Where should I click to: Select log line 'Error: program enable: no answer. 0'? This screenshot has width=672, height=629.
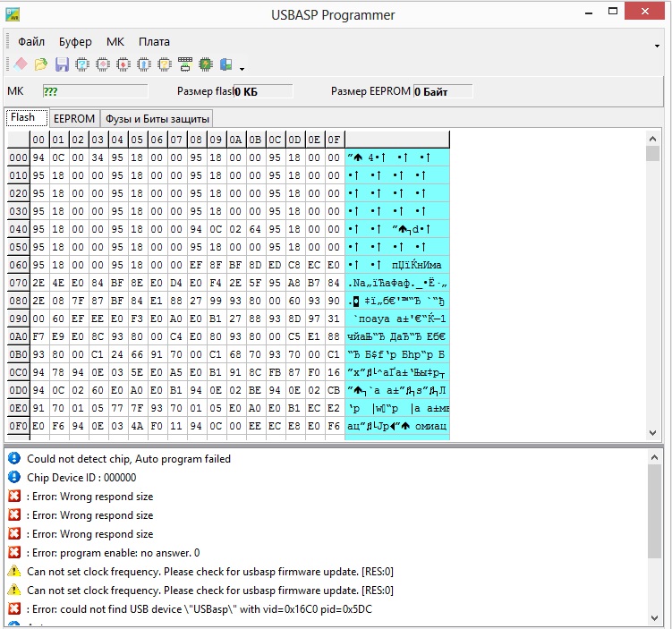pos(114,553)
